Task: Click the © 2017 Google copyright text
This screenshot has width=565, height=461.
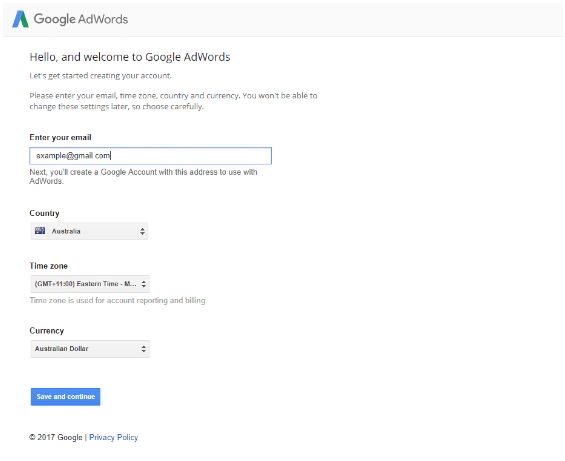Action: (56, 437)
